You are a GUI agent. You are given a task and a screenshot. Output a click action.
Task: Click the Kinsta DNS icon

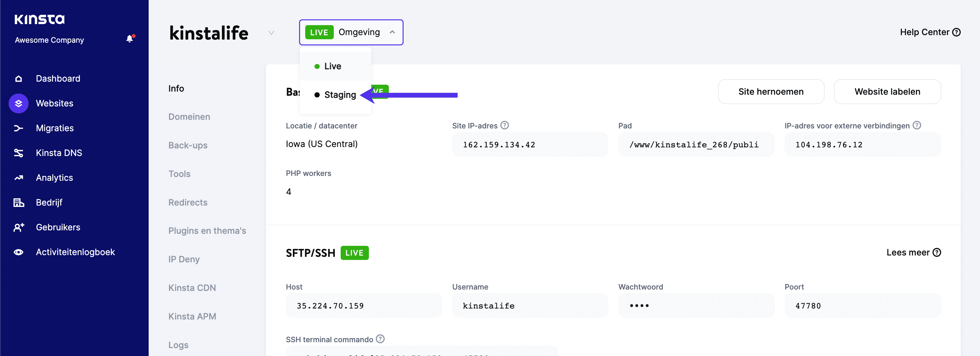pos(18,153)
